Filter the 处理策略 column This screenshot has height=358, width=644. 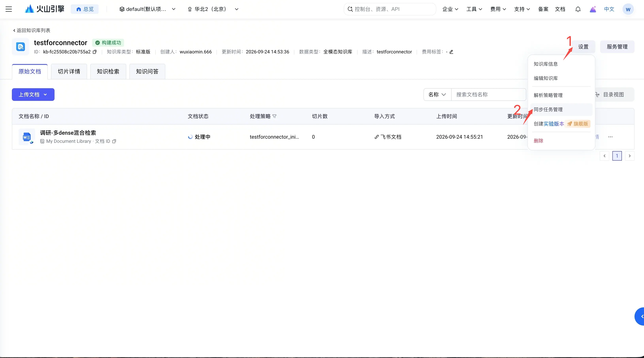pos(274,116)
